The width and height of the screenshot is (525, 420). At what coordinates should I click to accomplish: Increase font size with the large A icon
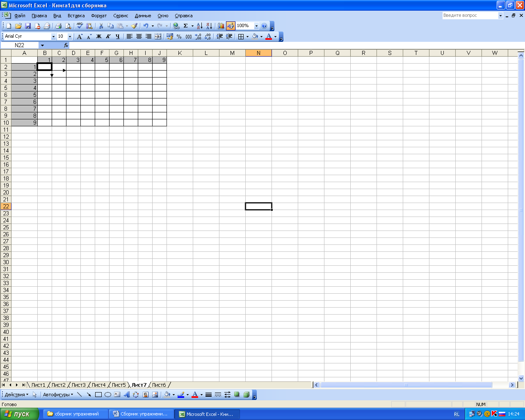pos(80,37)
